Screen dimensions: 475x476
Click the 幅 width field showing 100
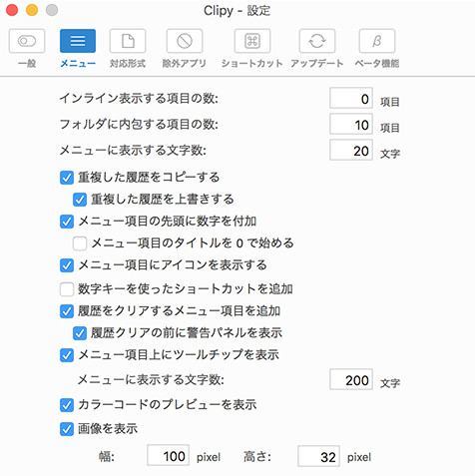(169, 455)
